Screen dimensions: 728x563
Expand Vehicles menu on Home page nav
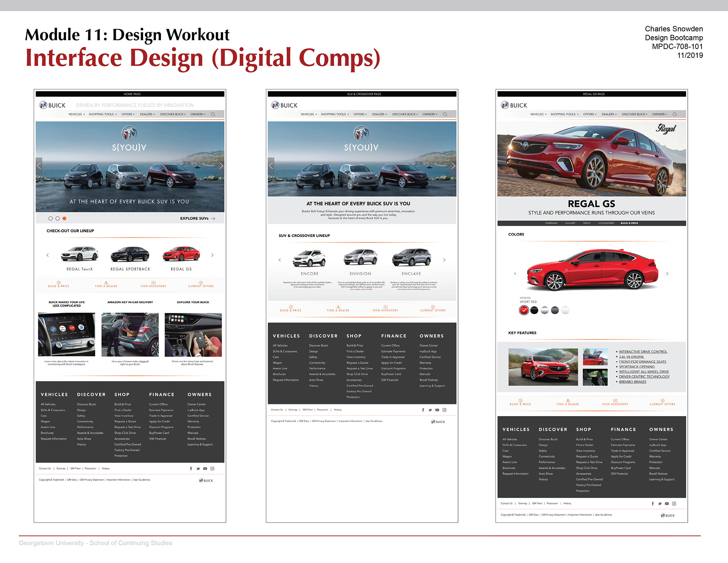click(77, 114)
